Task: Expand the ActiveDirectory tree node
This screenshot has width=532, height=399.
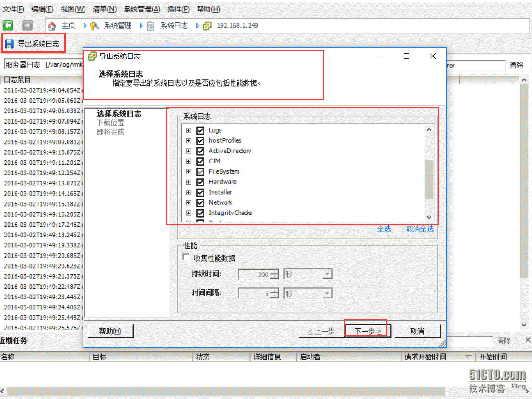Action: pyautogui.click(x=188, y=151)
